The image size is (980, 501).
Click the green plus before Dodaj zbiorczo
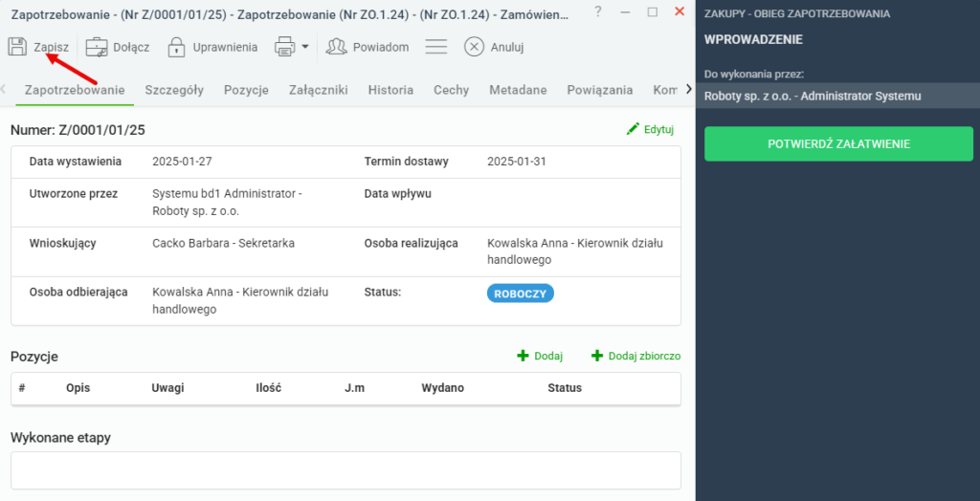pos(597,356)
